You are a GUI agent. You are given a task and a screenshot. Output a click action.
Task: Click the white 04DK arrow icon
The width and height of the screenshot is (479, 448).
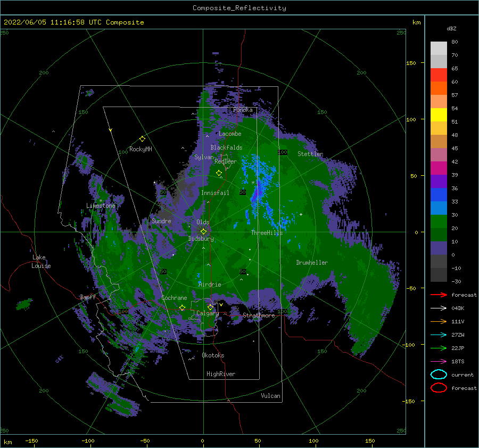point(439,308)
